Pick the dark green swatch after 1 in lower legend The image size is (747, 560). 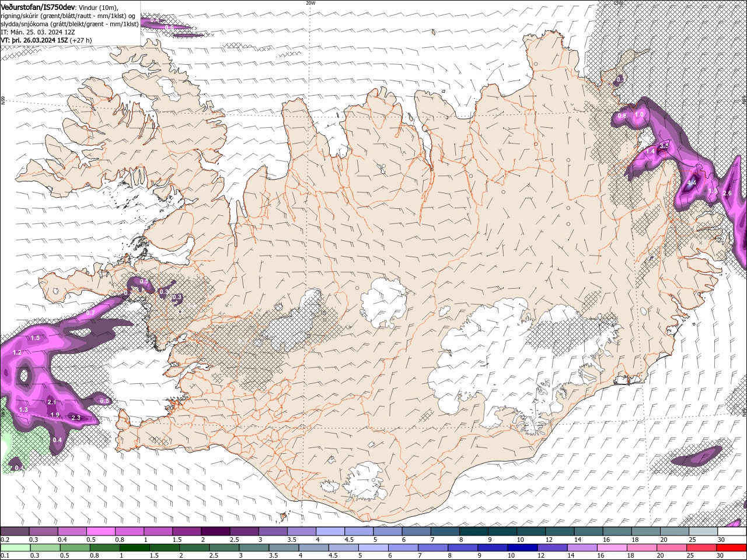(134, 548)
